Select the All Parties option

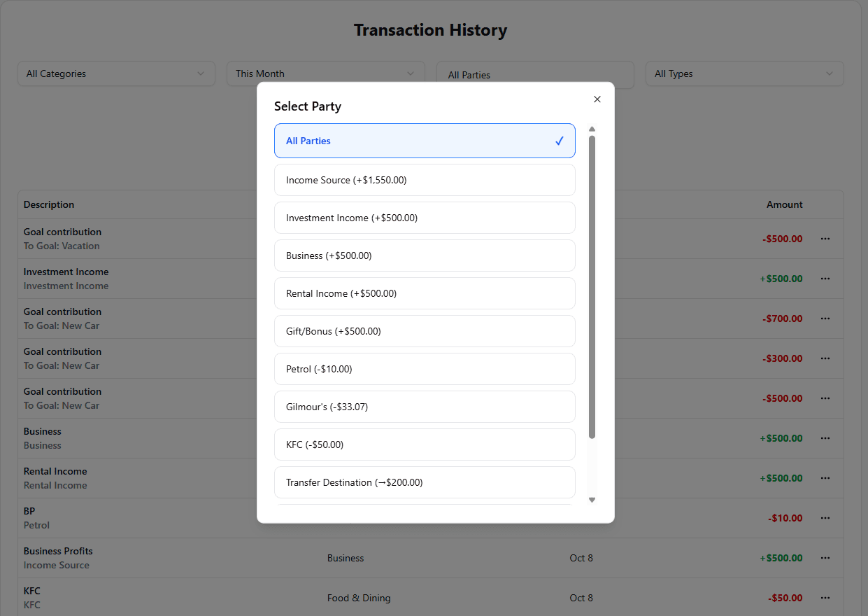tap(425, 141)
